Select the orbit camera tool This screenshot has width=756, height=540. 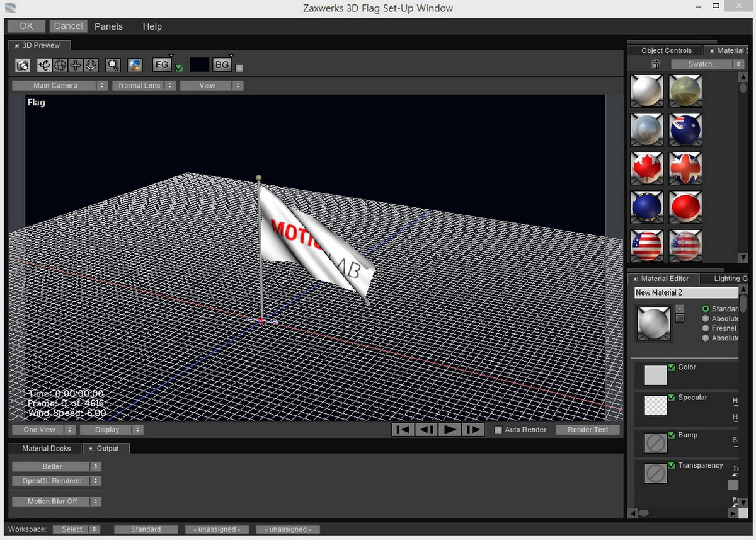coord(45,65)
